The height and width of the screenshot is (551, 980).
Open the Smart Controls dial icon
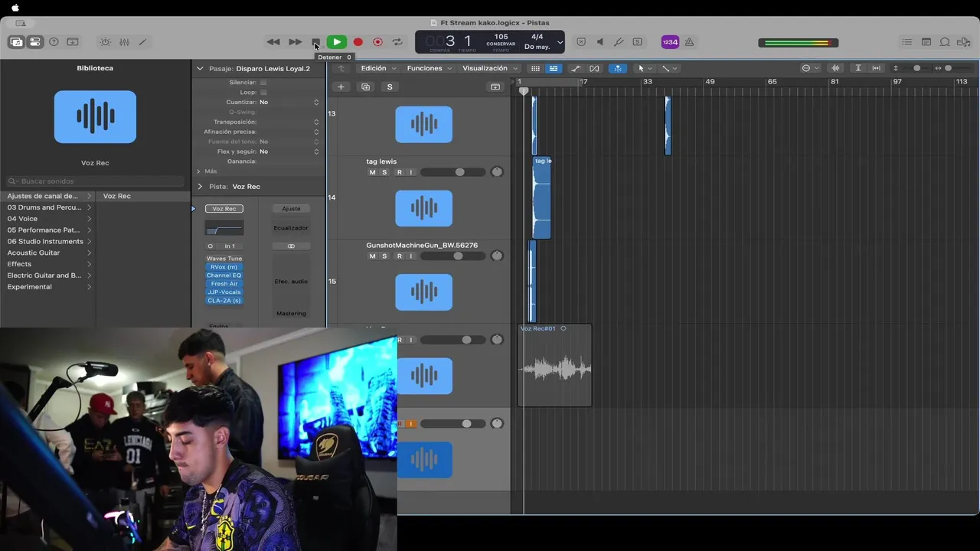coord(106,42)
